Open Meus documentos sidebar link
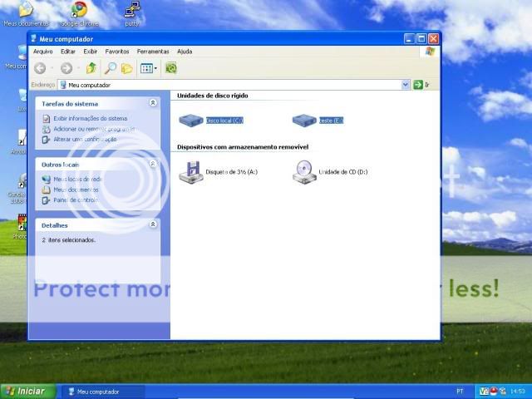Image resolution: width=532 pixels, height=399 pixels. [76, 190]
